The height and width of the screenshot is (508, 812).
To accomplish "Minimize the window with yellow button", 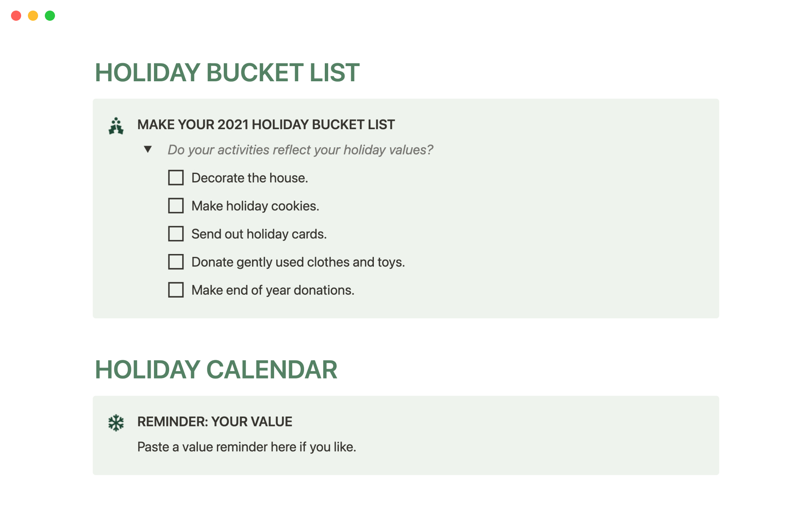I will (33, 16).
